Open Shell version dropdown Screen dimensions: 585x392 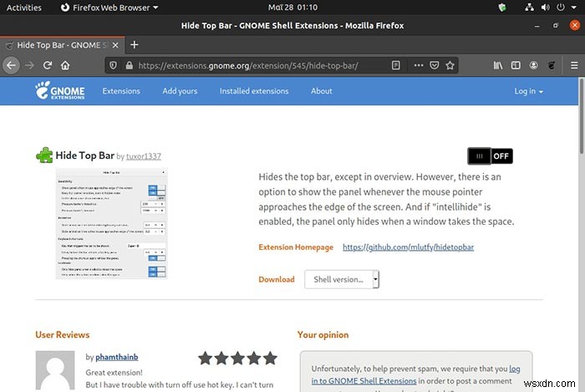point(342,279)
